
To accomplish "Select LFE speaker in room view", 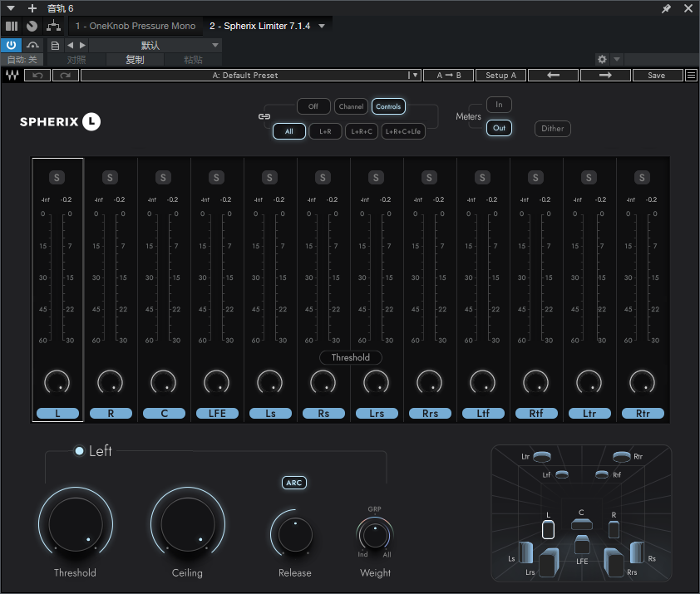I will 582,544.
